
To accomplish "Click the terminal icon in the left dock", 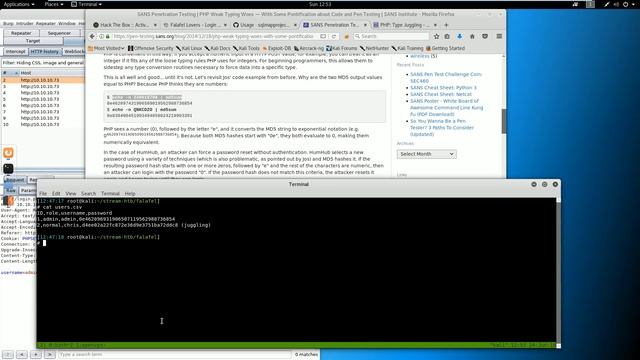I will click(x=8, y=169).
